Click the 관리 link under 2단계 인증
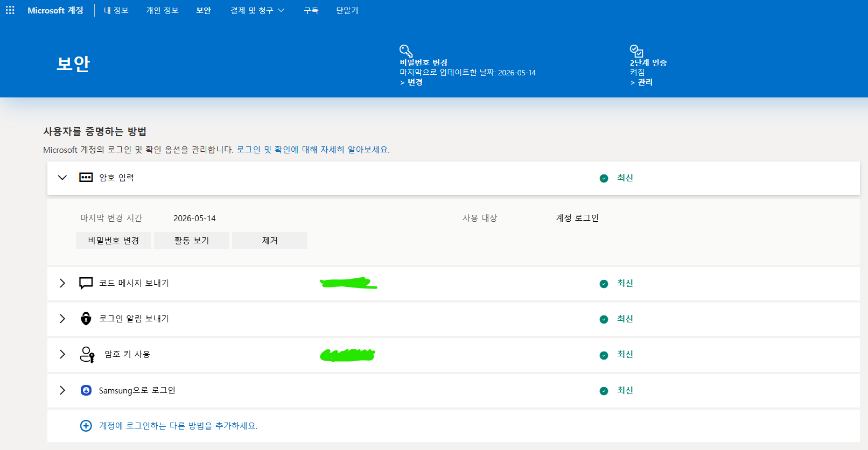This screenshot has width=868, height=450. tap(641, 82)
